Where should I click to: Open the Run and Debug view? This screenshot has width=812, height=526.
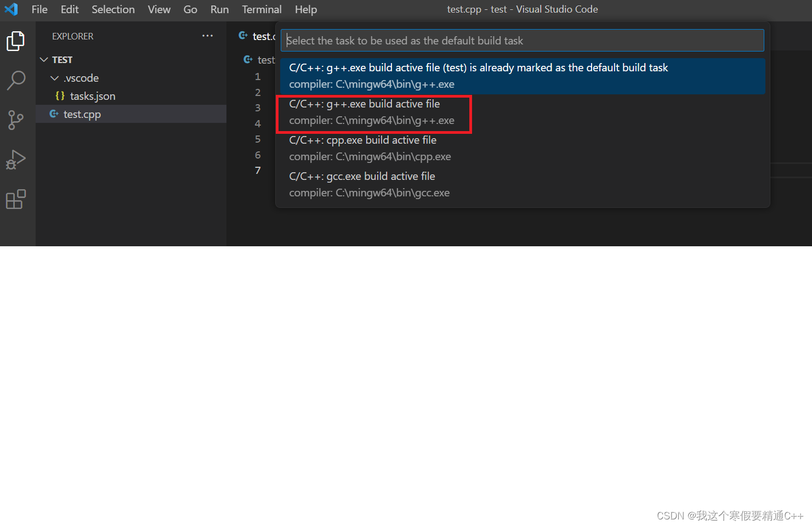pos(15,160)
